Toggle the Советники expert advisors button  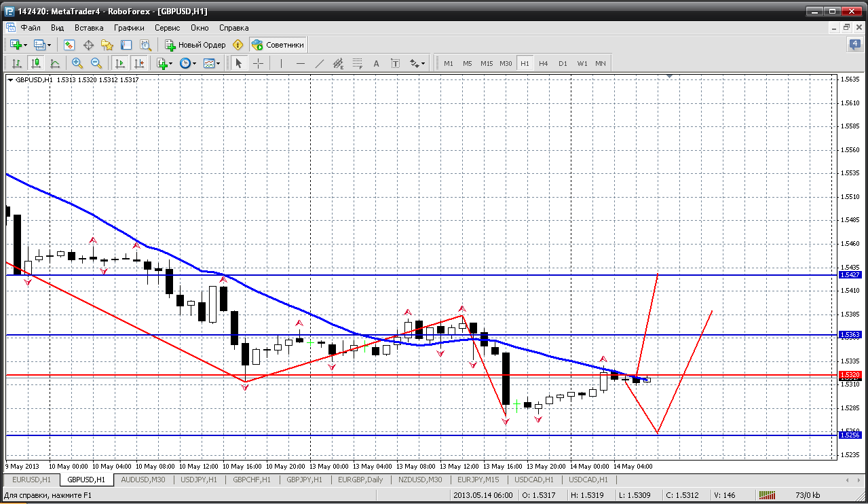[278, 45]
